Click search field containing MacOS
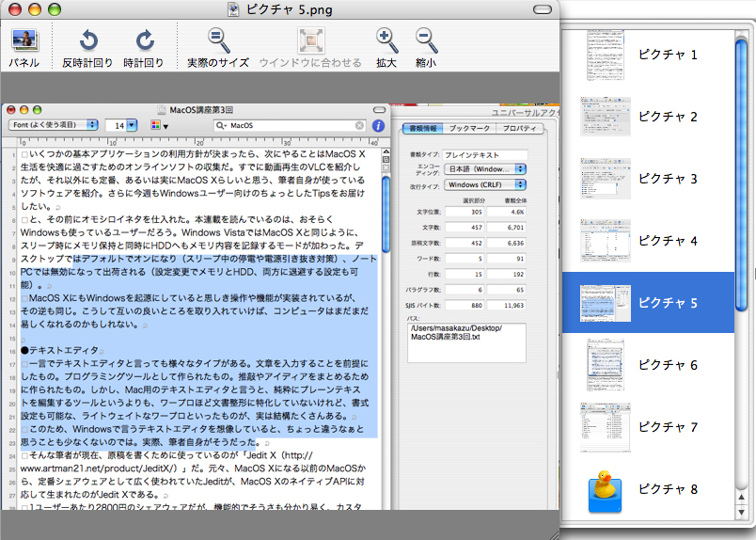The image size is (756, 540). click(x=290, y=125)
